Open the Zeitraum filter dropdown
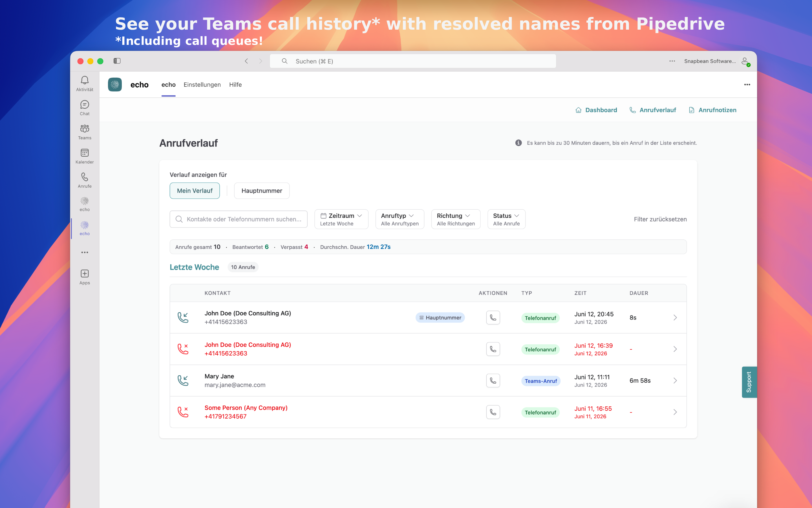 [341, 219]
